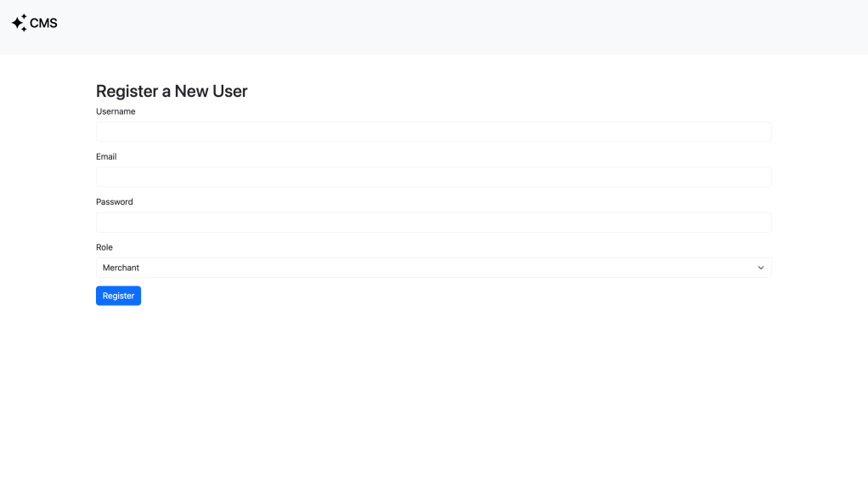Click the right end of Password input

point(756,223)
